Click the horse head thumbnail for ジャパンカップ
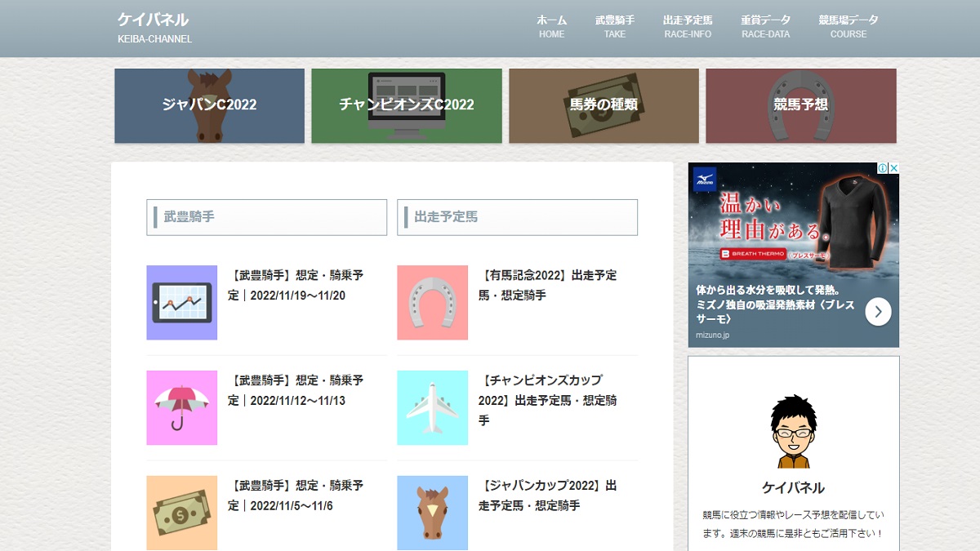 433,513
